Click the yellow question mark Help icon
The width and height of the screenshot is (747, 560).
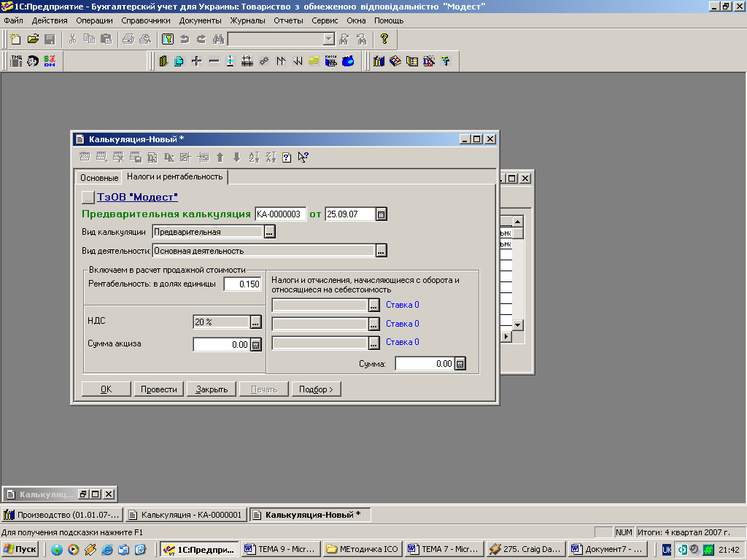(384, 39)
